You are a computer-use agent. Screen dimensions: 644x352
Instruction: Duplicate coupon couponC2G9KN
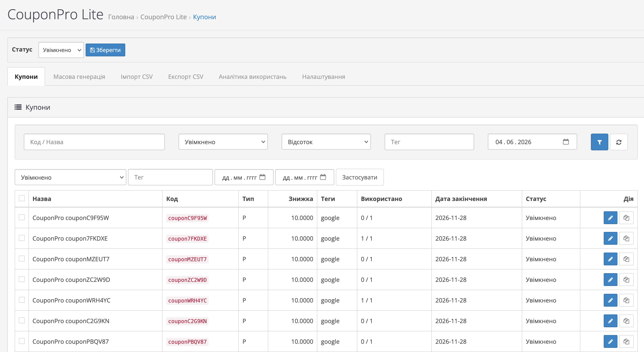tap(626, 321)
